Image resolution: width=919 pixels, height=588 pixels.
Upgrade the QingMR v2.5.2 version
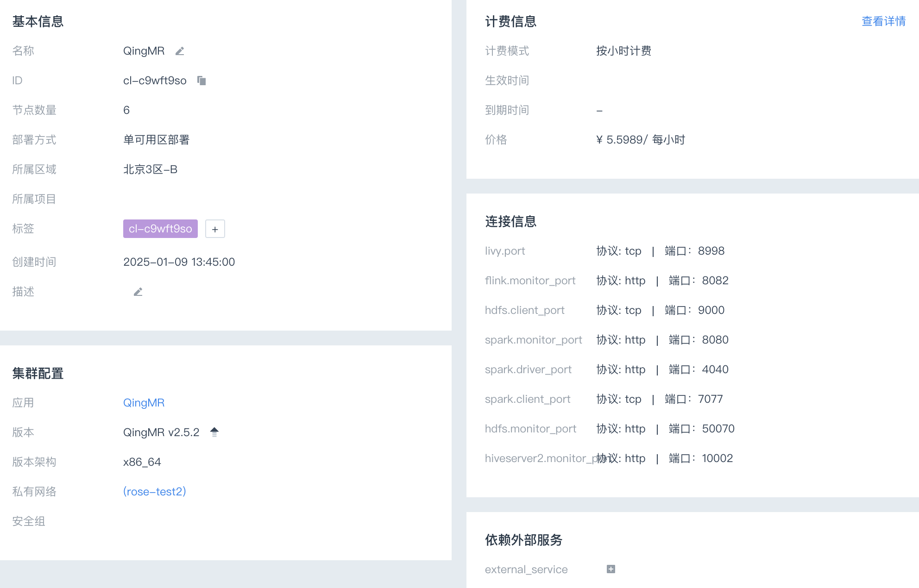tap(214, 432)
